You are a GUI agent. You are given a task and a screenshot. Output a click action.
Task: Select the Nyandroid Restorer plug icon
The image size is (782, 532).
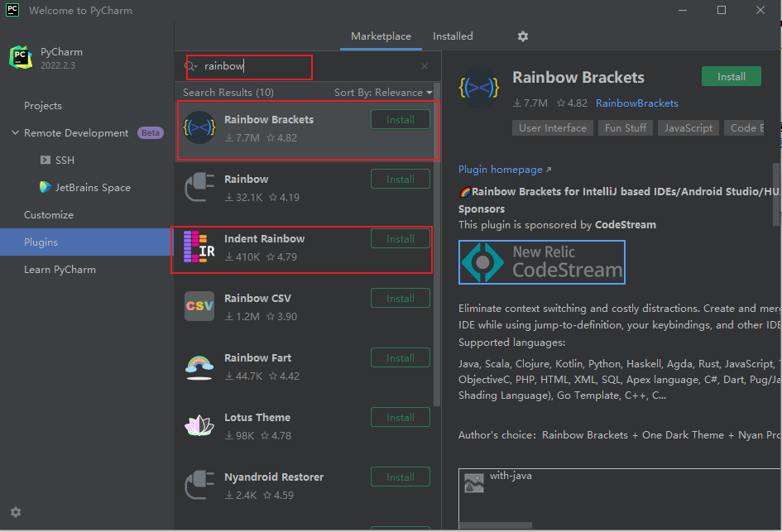[199, 485]
